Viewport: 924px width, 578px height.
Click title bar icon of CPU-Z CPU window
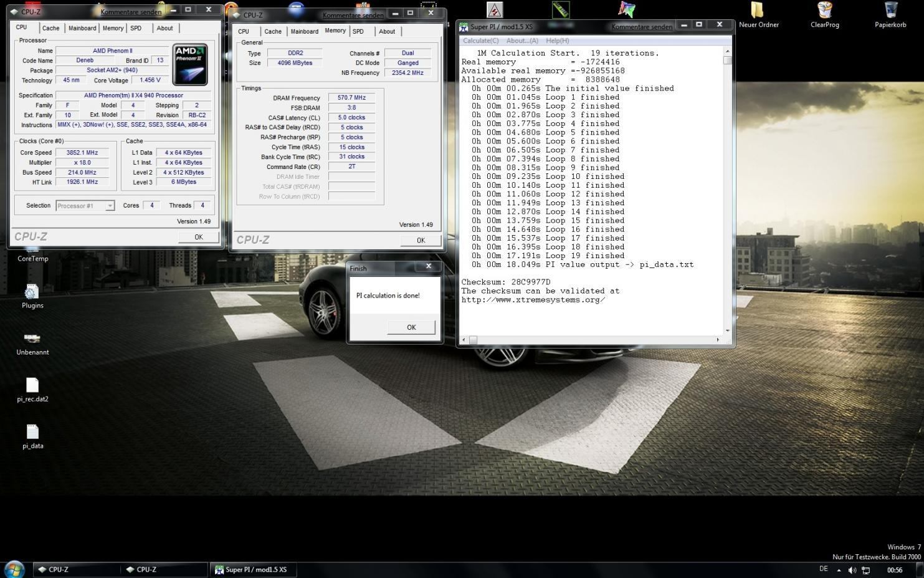pos(14,11)
